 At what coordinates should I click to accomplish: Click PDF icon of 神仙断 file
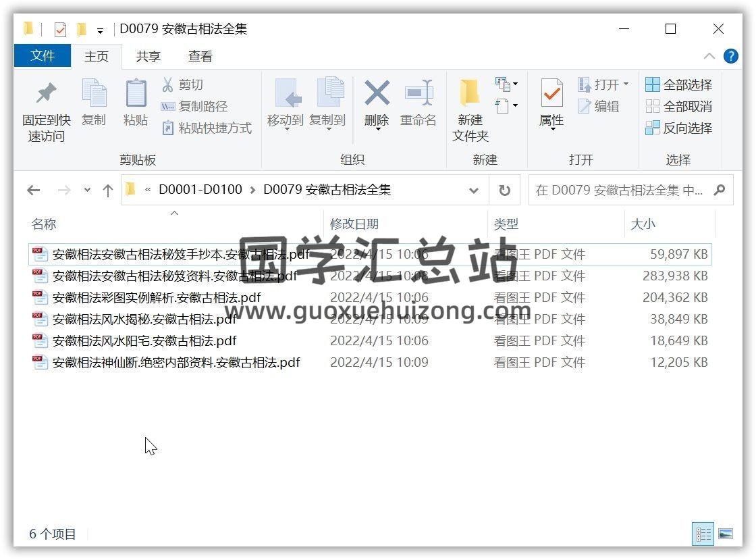[x=40, y=362]
